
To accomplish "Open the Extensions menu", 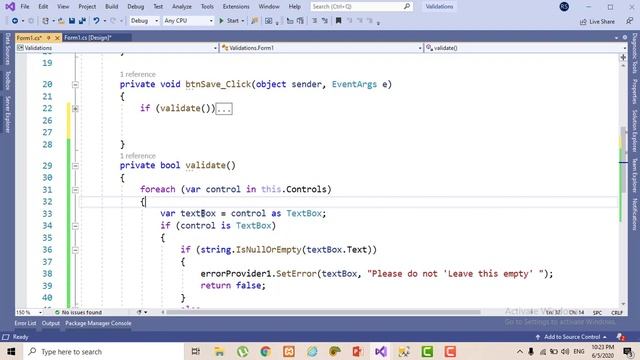I will pyautogui.click(x=236, y=7).
